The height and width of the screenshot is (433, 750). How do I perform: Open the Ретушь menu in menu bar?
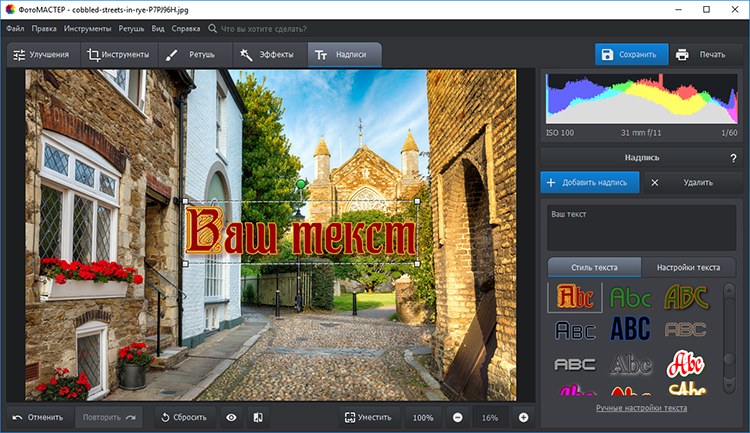pyautogui.click(x=131, y=29)
